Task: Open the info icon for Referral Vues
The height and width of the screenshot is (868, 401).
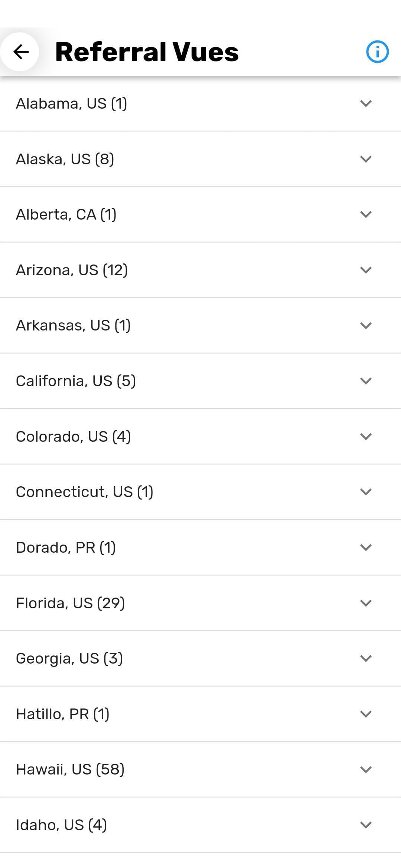Action: [x=377, y=52]
